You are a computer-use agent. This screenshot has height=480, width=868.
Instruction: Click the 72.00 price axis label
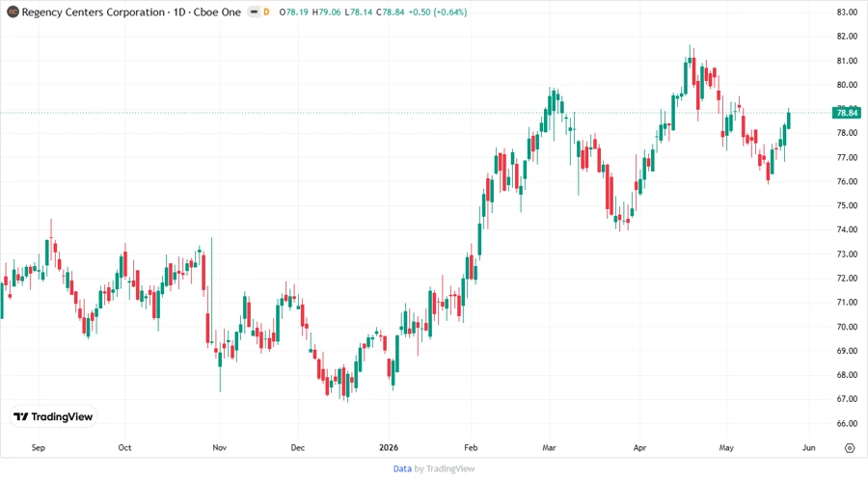[x=847, y=279]
